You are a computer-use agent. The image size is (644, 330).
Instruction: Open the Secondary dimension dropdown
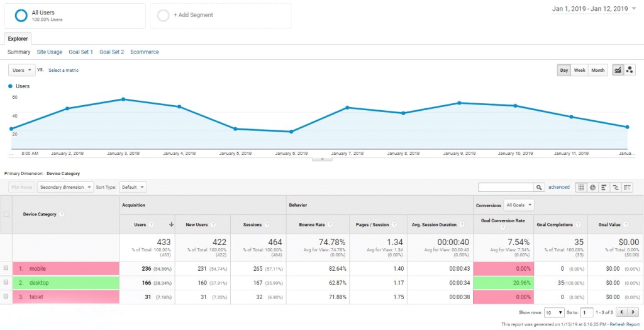(65, 187)
